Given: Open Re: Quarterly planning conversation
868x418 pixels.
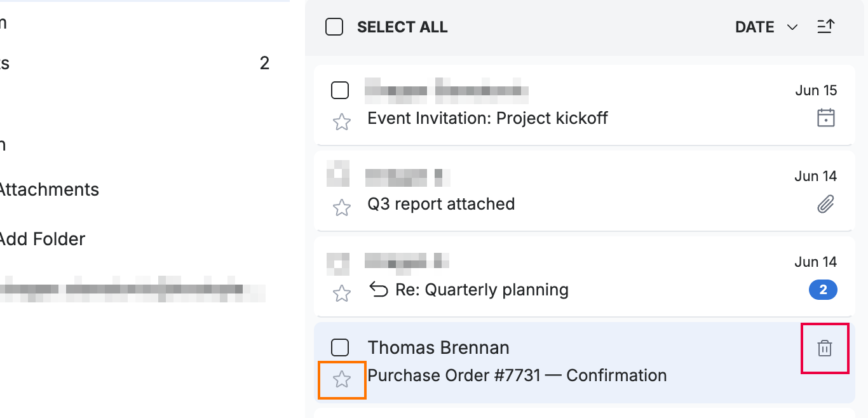Looking at the screenshot, I should (584, 276).
